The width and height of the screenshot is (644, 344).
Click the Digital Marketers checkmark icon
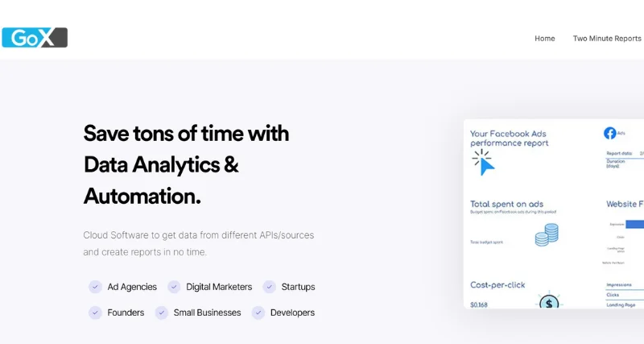click(174, 287)
